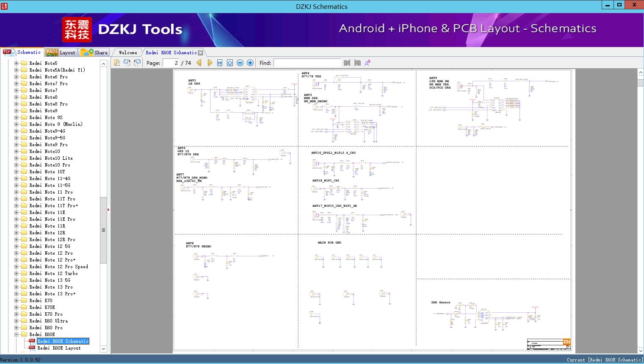644x364 pixels.
Task: Document viewer scroll down arrow
Action: pos(641,350)
